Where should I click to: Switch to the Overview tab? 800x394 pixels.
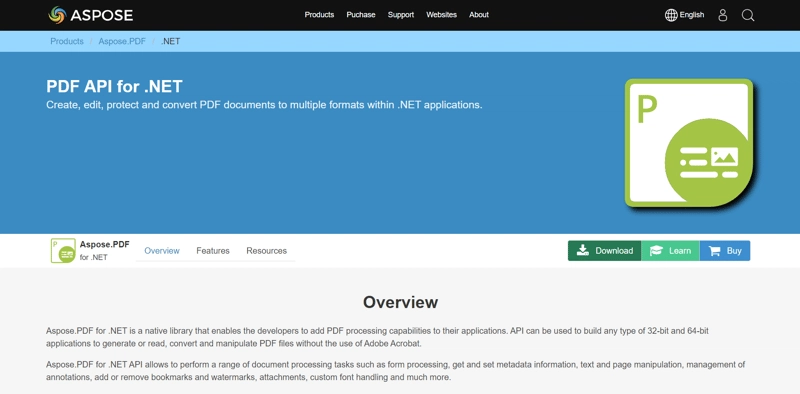coord(162,251)
